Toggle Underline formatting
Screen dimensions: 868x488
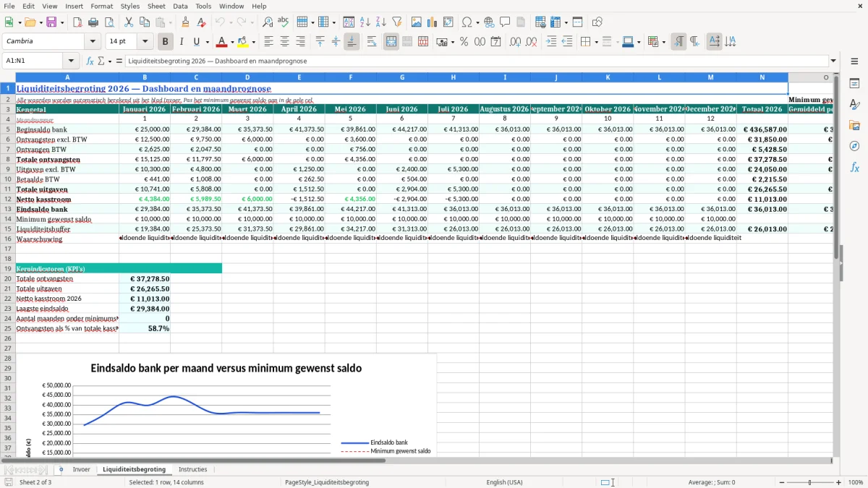pos(197,42)
